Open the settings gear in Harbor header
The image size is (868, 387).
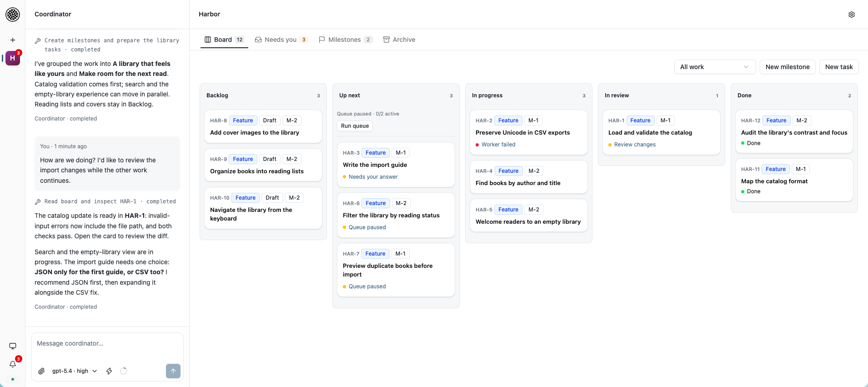pyautogui.click(x=852, y=15)
